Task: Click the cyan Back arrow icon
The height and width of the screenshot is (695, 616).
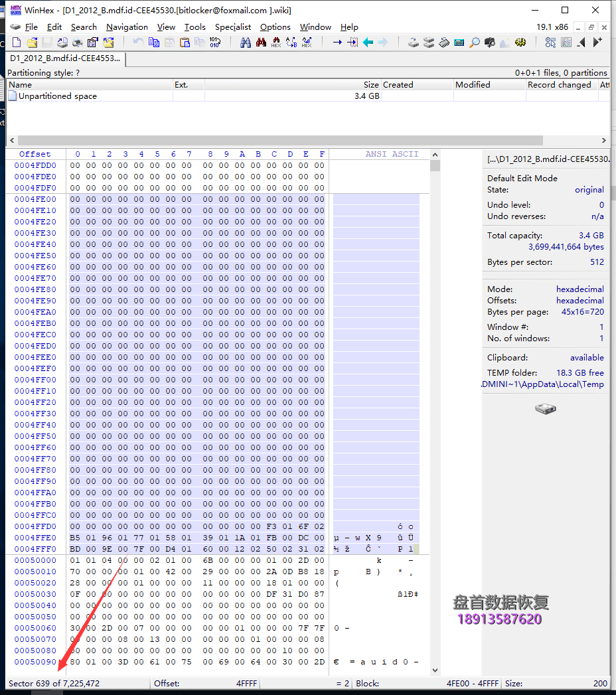Action: [x=368, y=42]
